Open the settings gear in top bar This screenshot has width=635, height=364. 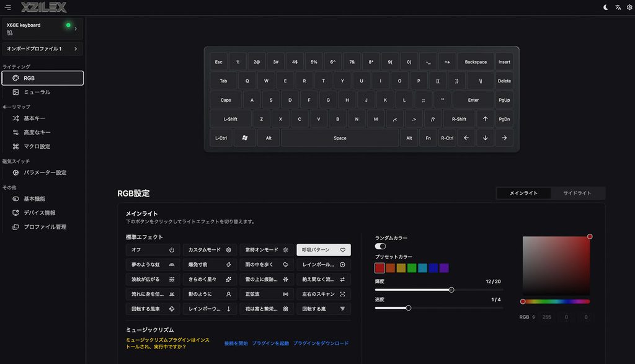coord(630,7)
